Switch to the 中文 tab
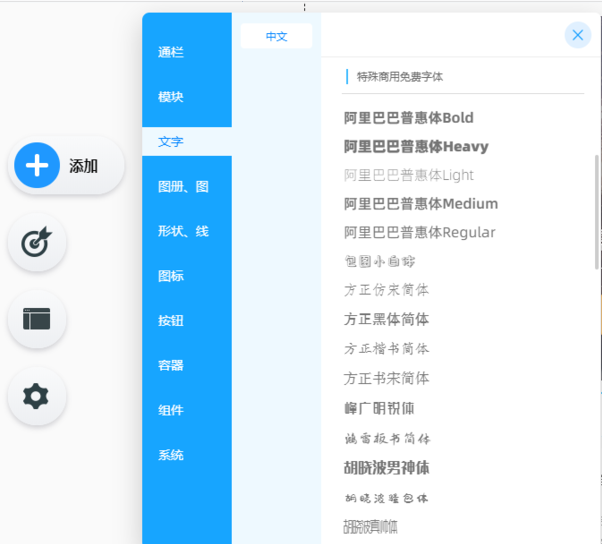 point(276,36)
